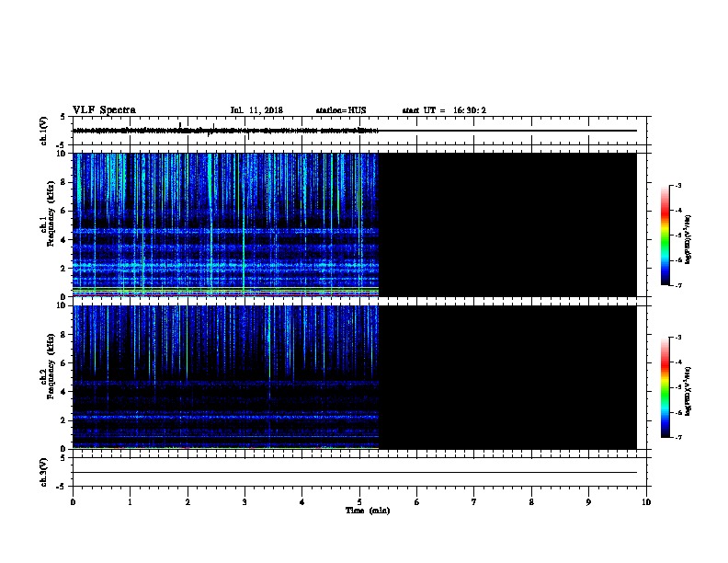This screenshot has width=728, height=563.
Task: Click the '-7' tick on the upper color scale
Action: (678, 285)
